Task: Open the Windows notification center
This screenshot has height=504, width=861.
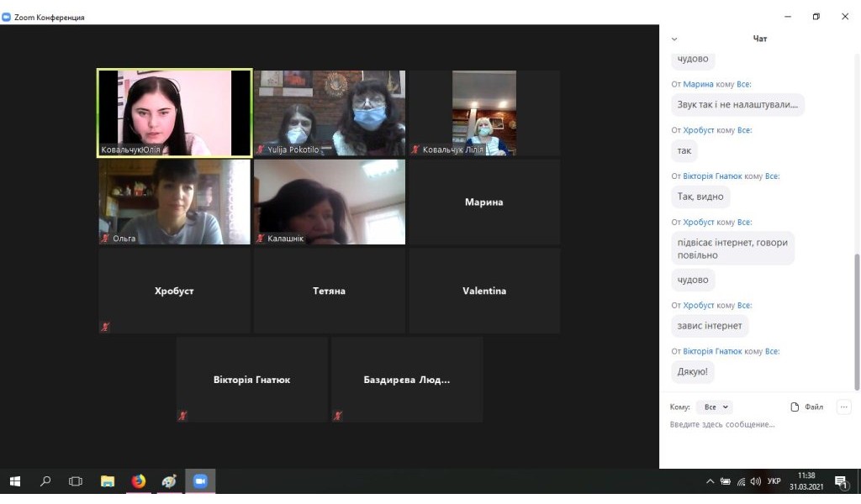Action: 840,481
